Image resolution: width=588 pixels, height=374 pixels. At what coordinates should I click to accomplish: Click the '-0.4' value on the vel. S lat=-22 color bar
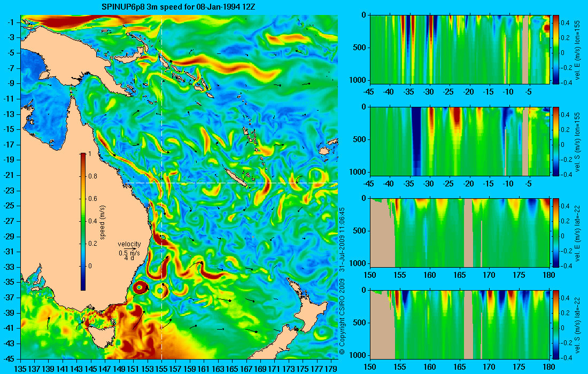tap(566, 357)
